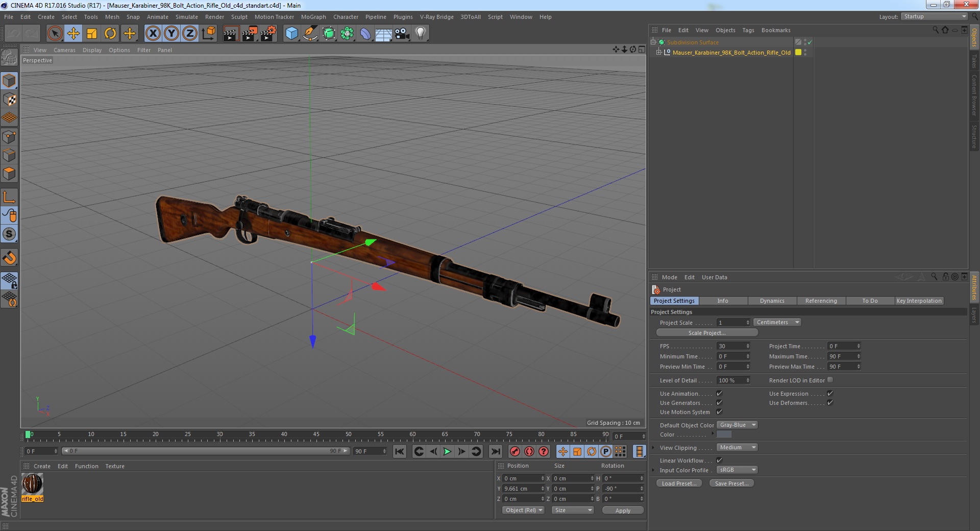This screenshot has width=980, height=531.
Task: Open Input Color Profile sRGB dropdown
Action: tap(737, 470)
